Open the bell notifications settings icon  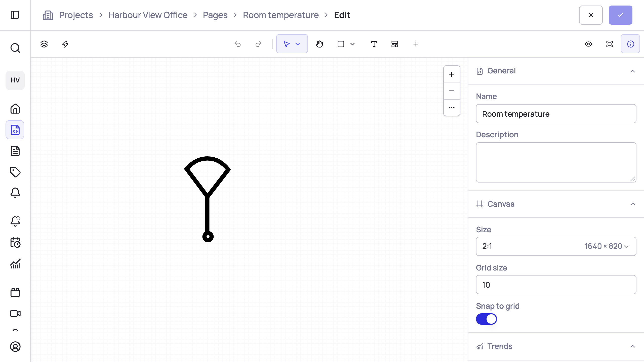(15, 221)
